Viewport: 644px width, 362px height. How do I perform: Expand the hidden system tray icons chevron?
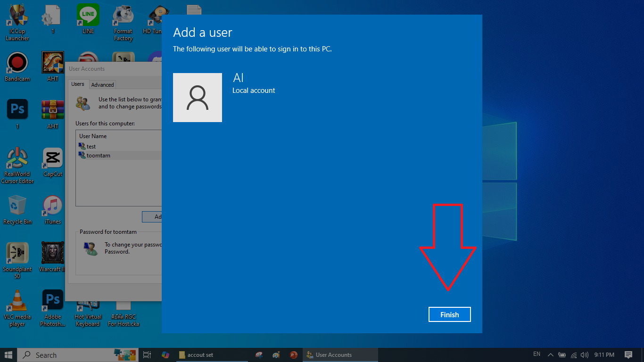pos(550,355)
